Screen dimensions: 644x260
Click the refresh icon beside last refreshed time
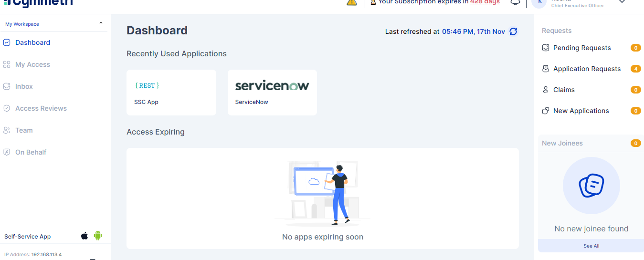tap(513, 31)
